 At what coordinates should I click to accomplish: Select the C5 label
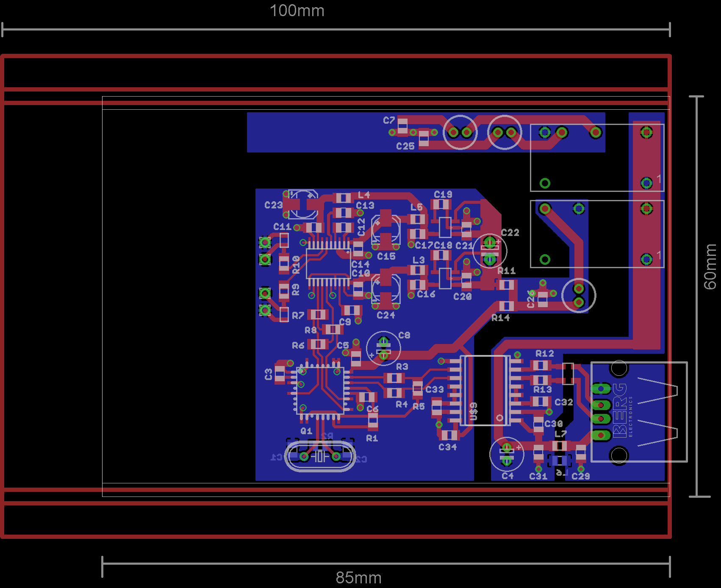point(343,346)
